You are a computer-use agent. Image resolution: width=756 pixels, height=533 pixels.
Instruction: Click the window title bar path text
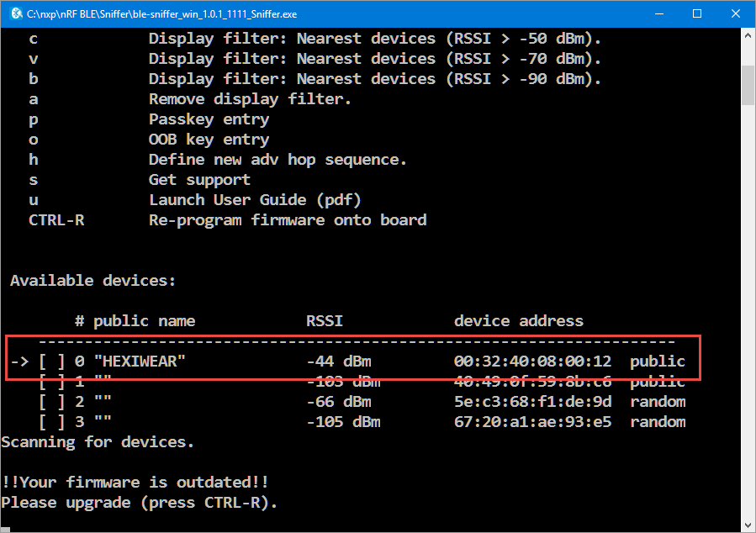[x=161, y=14]
